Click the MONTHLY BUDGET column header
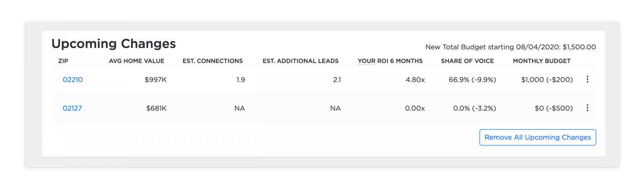The width and height of the screenshot is (644, 189). tap(541, 61)
